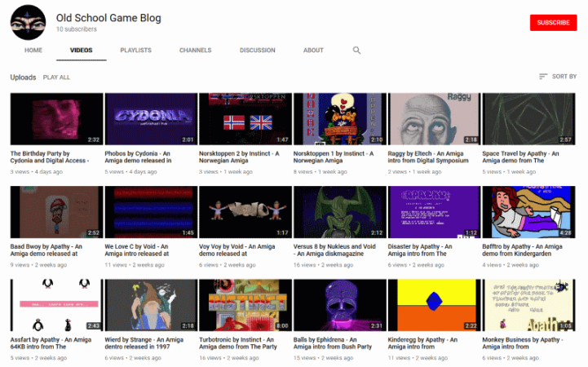Image resolution: width=588 pixels, height=367 pixels.
Task: Open the Sort By dropdown
Action: point(557,77)
